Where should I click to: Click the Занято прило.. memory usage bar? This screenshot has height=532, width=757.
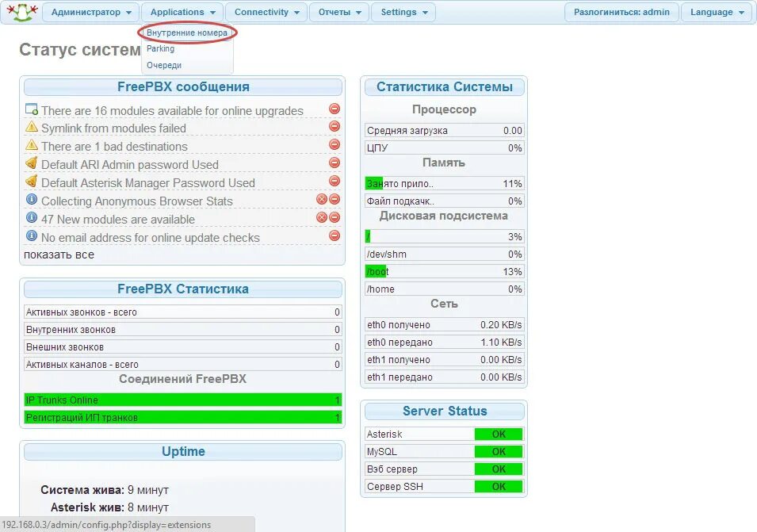(444, 183)
